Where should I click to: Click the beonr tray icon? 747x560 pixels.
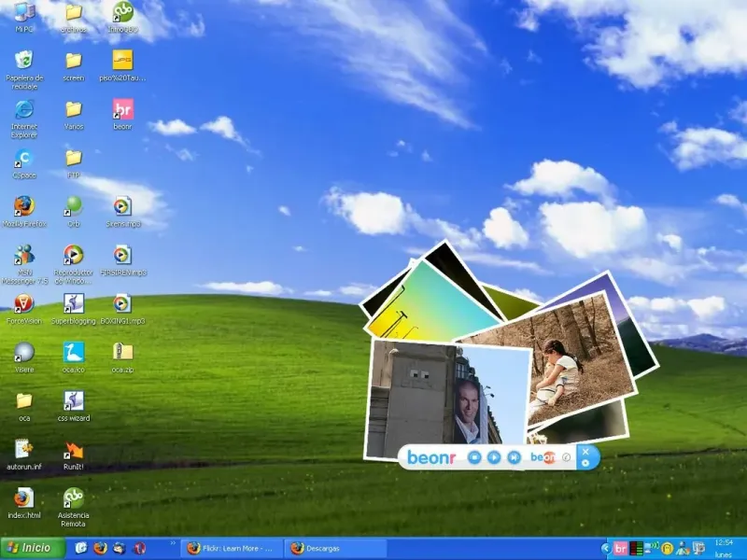[620, 549]
